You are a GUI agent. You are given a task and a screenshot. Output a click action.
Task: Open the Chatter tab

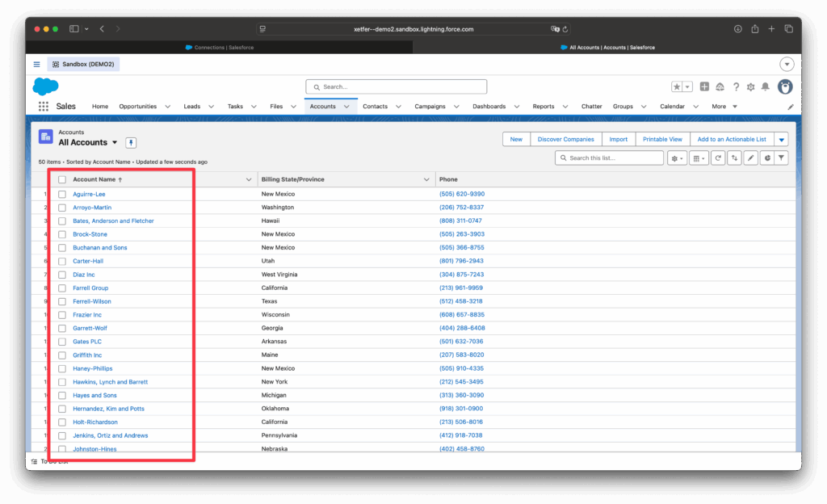[591, 107]
